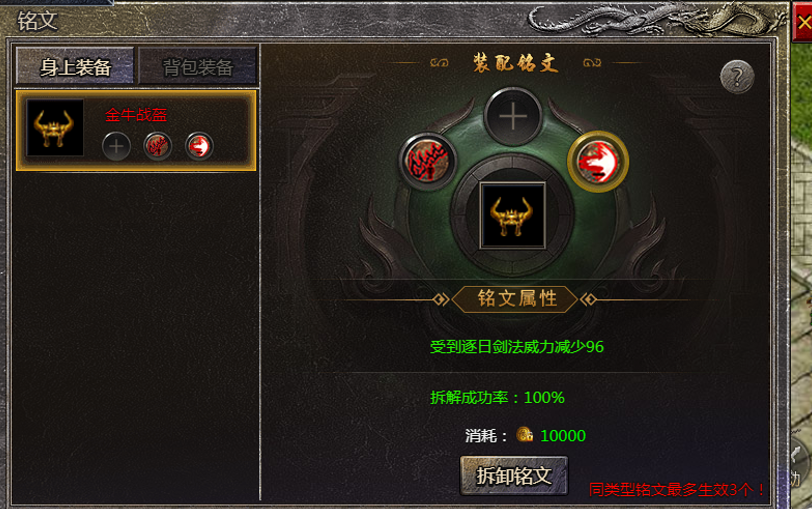The image size is (812, 509).
Task: Select the red crackle rune under 金牛战盔
Action: (x=157, y=147)
